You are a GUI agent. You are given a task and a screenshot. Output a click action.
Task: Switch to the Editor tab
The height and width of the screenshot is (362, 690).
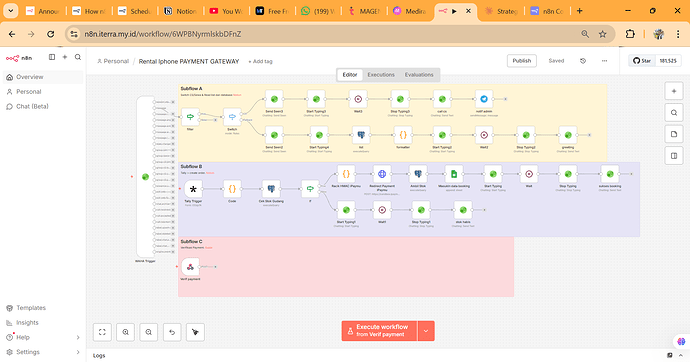tap(350, 75)
